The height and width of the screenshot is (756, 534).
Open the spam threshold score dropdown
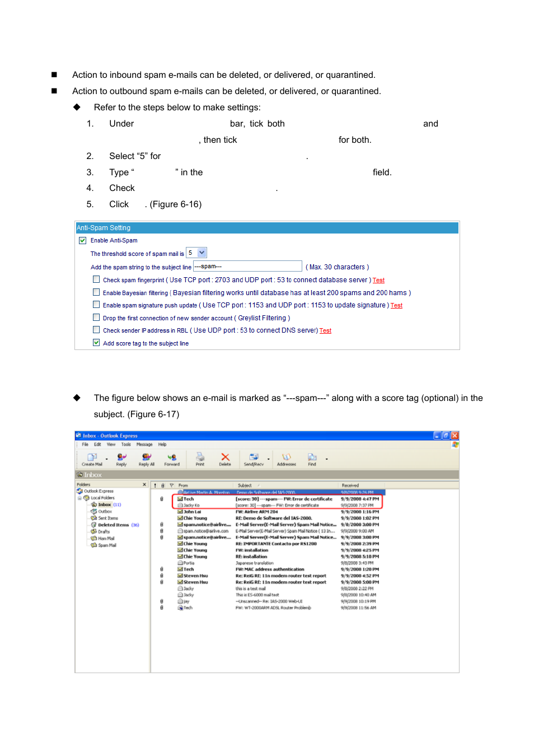202,253
